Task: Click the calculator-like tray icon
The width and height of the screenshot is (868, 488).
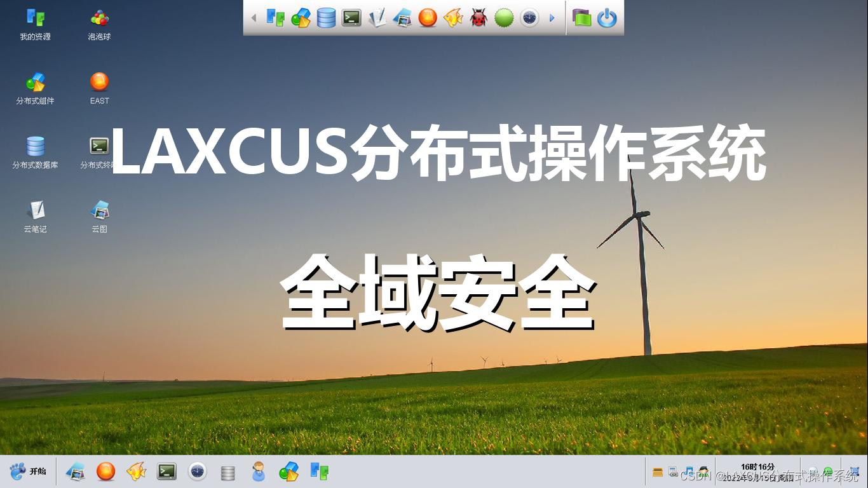Action: (x=673, y=471)
